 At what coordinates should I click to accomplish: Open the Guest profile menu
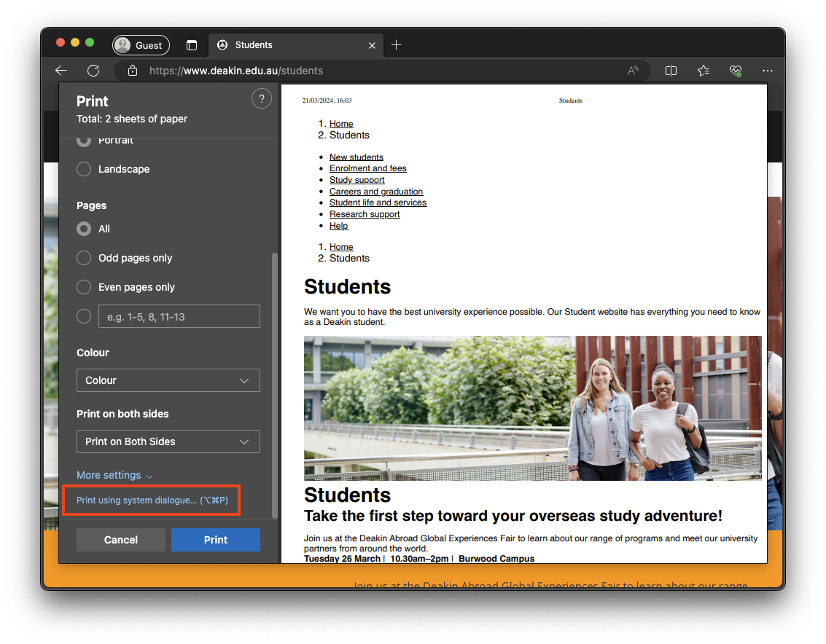(x=141, y=45)
